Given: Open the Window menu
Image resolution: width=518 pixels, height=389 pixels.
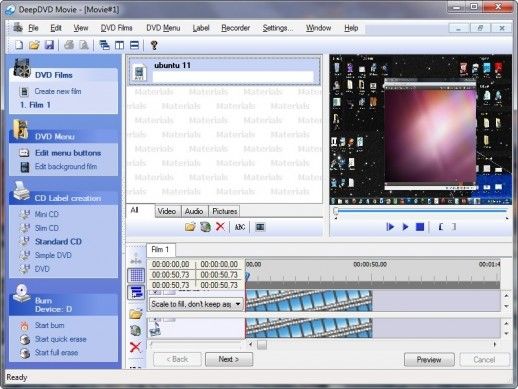Looking at the screenshot, I should click(318, 28).
